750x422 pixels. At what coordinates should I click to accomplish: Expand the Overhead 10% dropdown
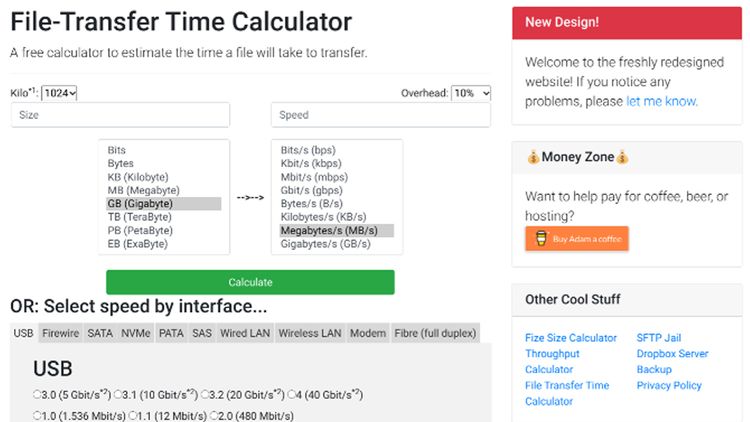471,93
